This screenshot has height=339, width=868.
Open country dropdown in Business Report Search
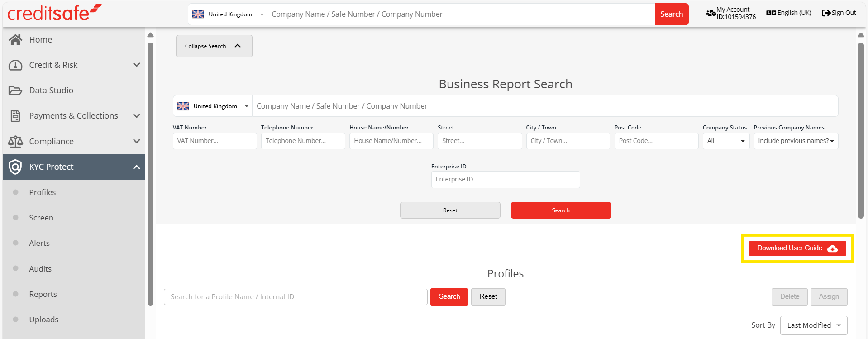point(247,106)
